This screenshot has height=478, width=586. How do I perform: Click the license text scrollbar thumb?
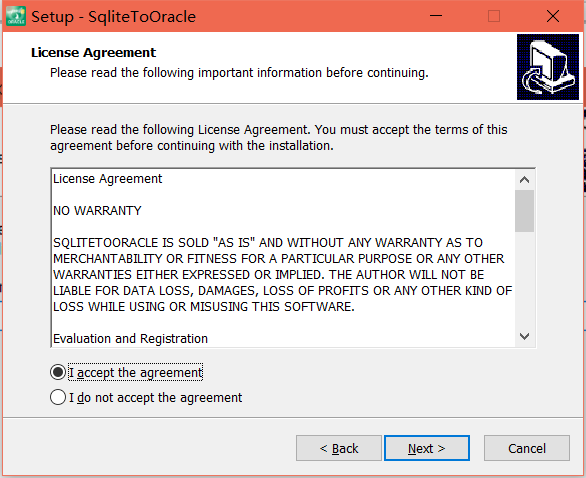524,211
